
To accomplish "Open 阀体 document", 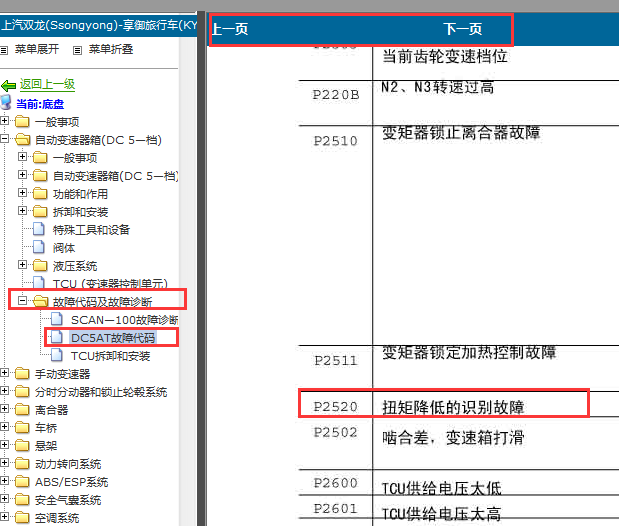I will (x=64, y=248).
